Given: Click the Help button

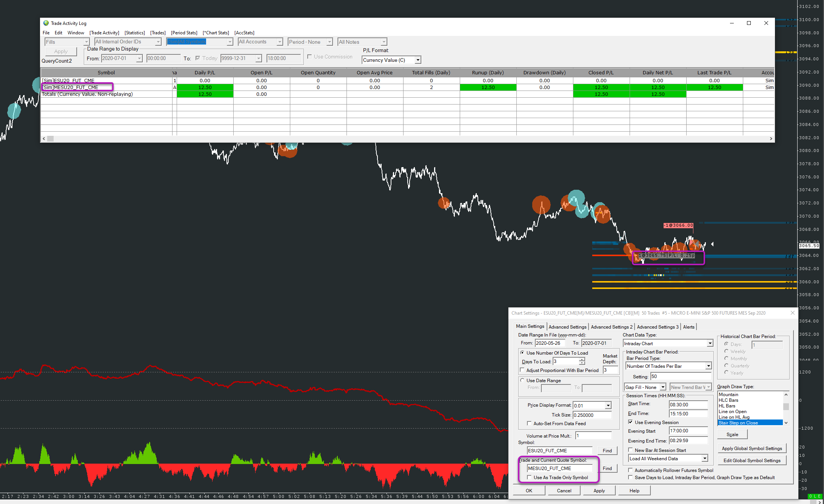Looking at the screenshot, I should tap(634, 490).
